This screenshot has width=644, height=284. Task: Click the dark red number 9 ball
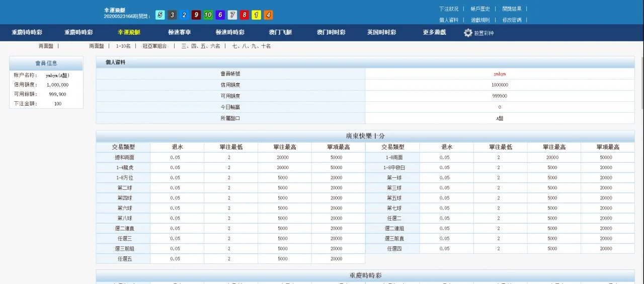196,15
